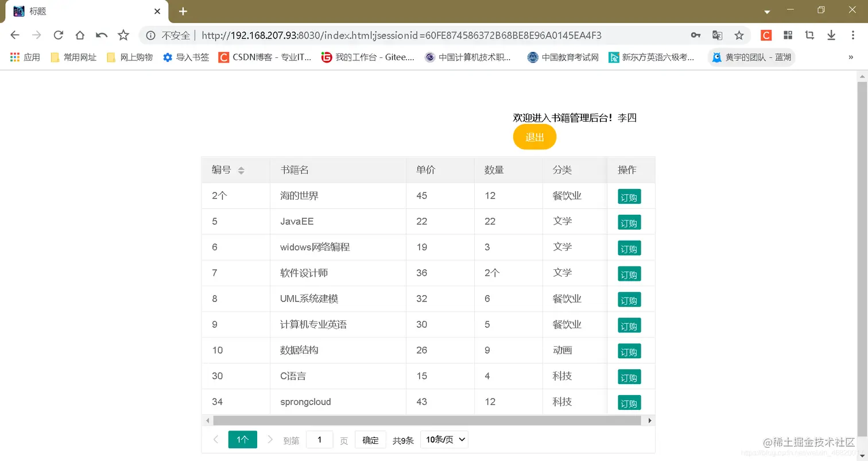Image resolution: width=868 pixels, height=461 pixels.
Task: Open the extensions grid icon
Action: tap(788, 35)
